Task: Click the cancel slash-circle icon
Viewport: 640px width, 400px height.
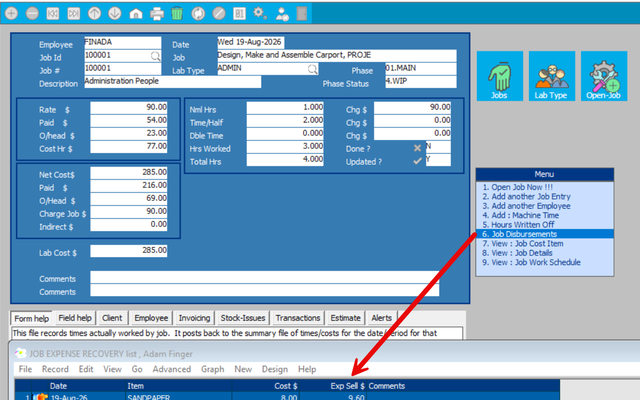Action: (219, 13)
